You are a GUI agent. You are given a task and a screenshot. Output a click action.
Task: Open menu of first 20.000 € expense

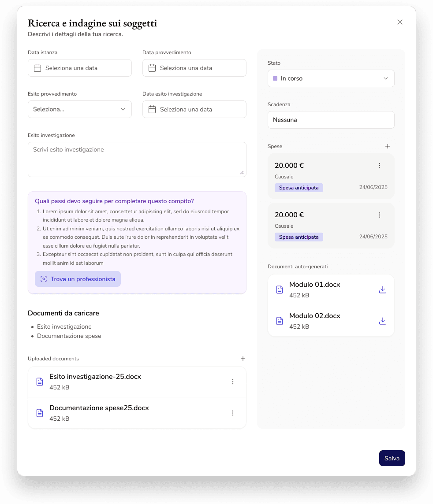coord(380,166)
